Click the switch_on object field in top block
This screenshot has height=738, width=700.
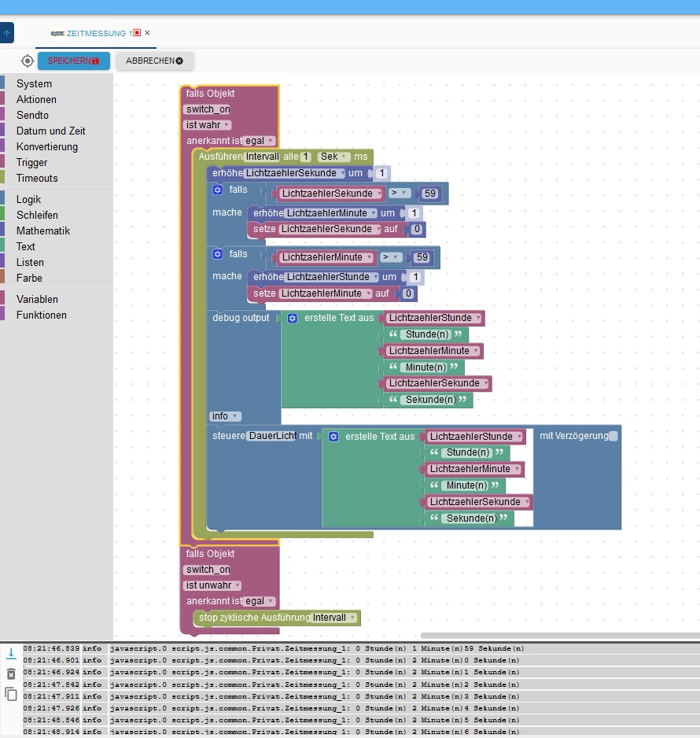pos(208,109)
